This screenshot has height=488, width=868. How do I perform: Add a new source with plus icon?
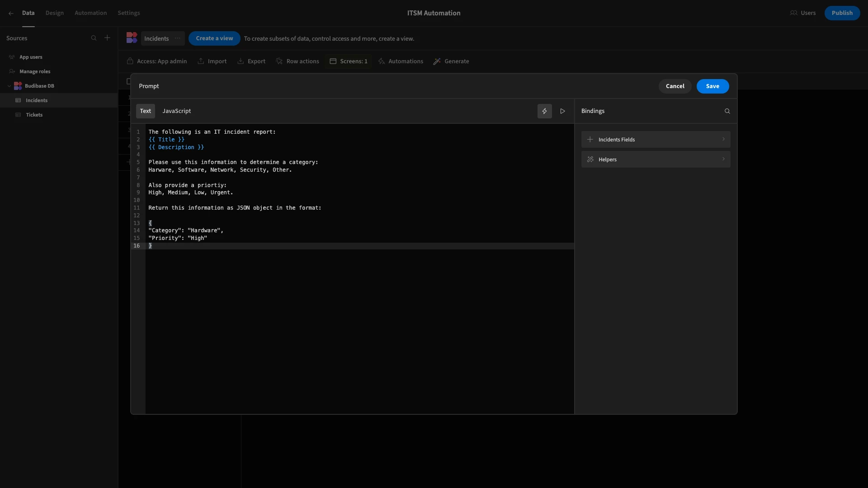pyautogui.click(x=107, y=38)
